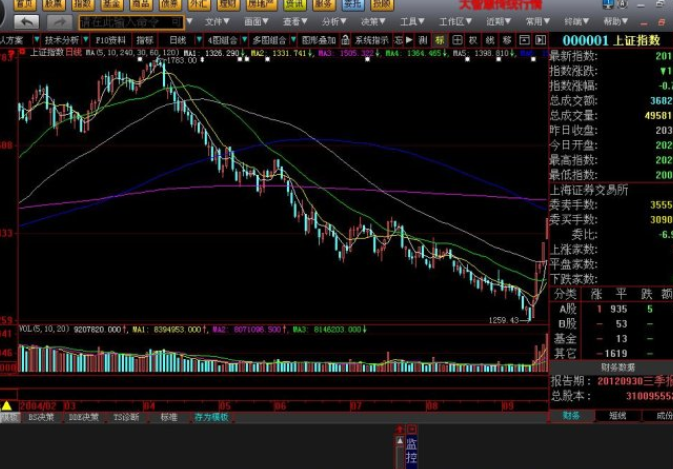Click the yellow triangle on the timeline

click(x=7, y=405)
